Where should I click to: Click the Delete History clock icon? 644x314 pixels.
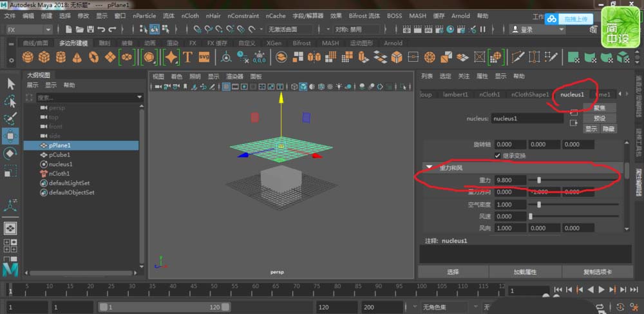pos(243,57)
